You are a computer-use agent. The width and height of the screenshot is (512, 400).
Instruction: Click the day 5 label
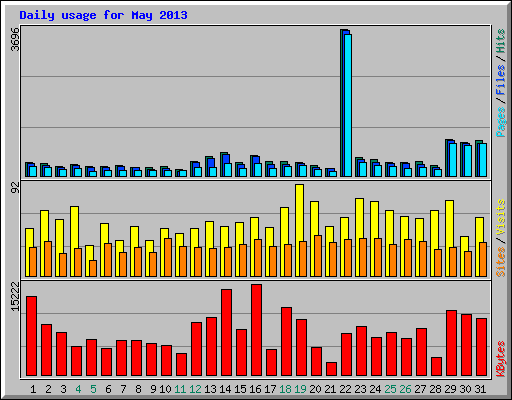(x=93, y=389)
